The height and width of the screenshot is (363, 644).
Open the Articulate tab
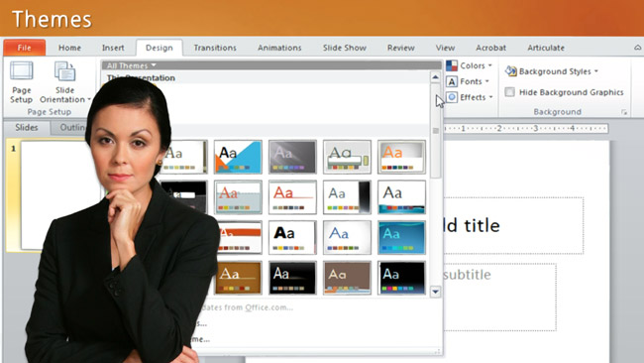546,48
